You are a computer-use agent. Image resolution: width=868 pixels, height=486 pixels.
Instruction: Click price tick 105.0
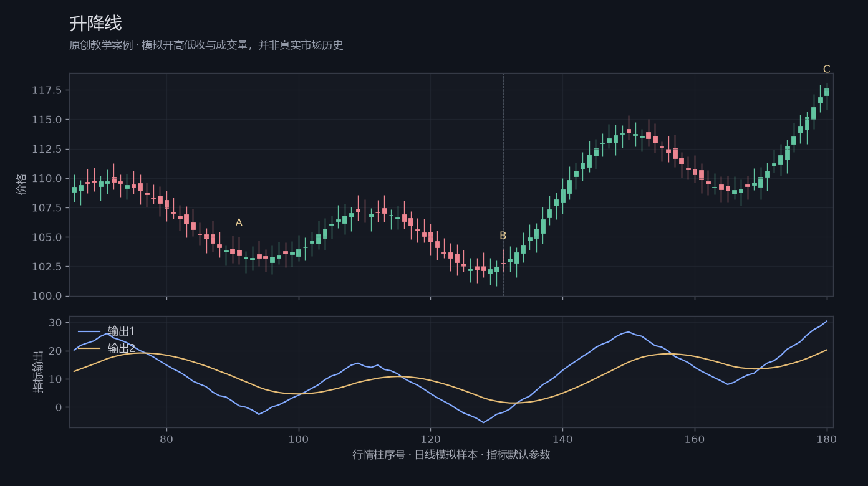pos(47,237)
